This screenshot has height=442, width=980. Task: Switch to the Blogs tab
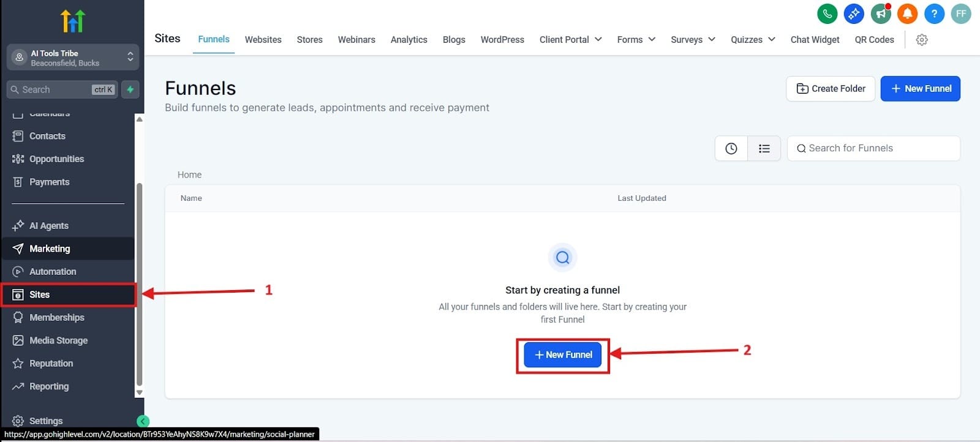pyautogui.click(x=454, y=40)
